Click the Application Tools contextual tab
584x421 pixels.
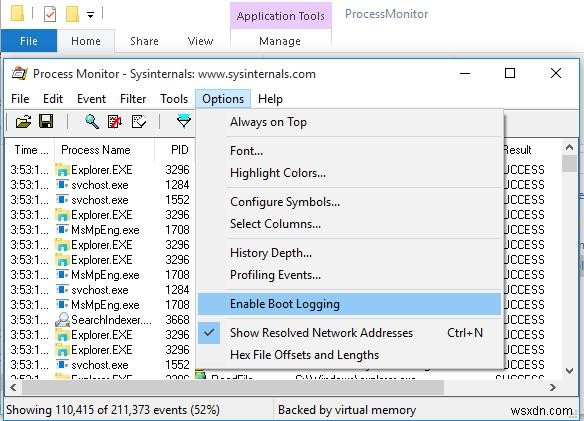(x=280, y=16)
